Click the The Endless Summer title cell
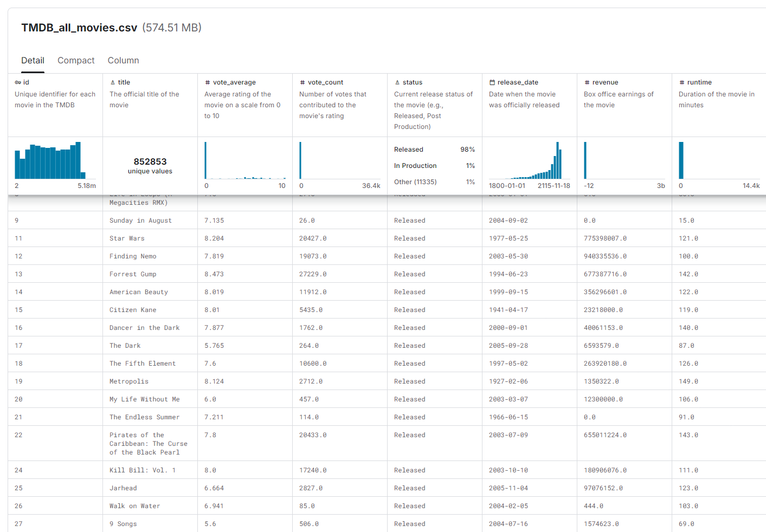 click(144, 417)
